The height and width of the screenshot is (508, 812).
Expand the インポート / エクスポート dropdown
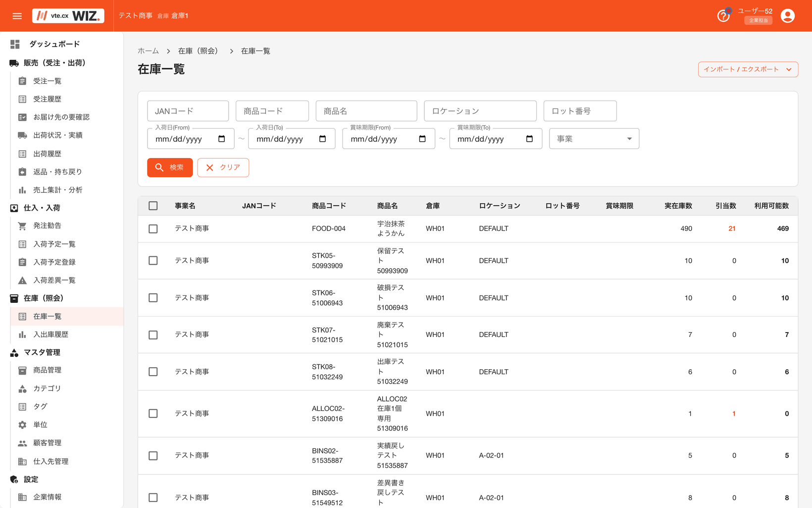tap(748, 69)
